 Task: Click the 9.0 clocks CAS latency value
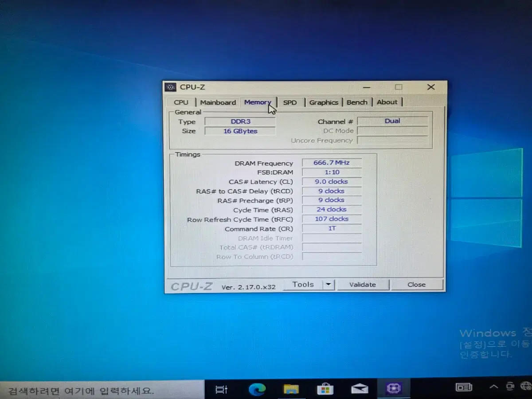click(x=332, y=182)
